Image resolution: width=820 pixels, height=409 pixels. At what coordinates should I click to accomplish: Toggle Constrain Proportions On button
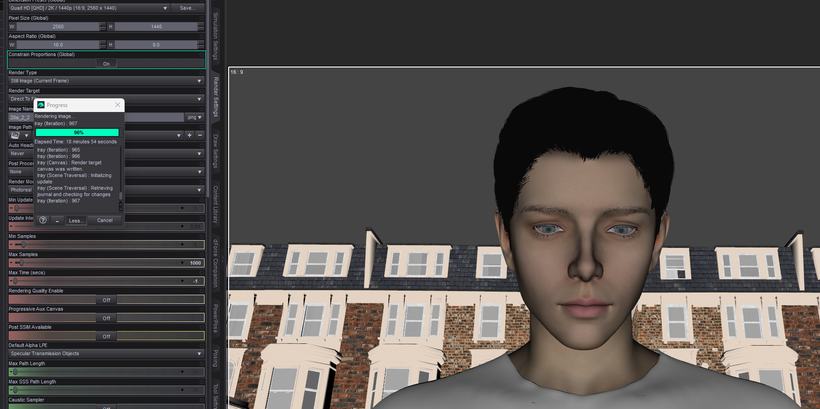pyautogui.click(x=106, y=64)
